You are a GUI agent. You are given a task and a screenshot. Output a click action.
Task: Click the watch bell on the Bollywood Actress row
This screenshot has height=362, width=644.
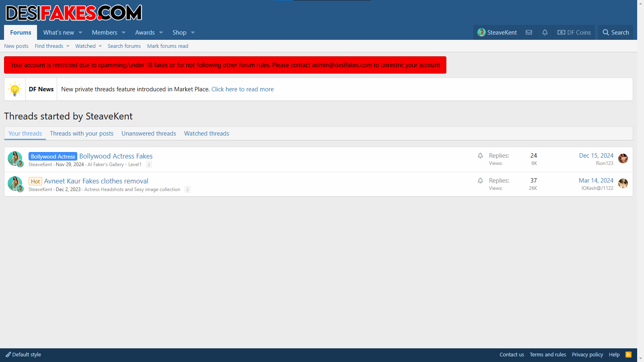click(x=480, y=156)
